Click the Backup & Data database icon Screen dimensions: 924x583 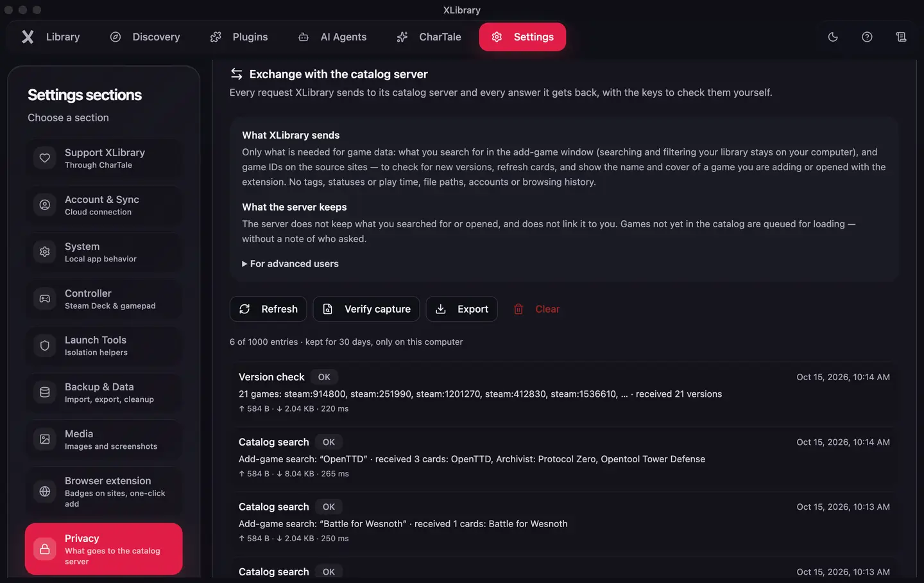pyautogui.click(x=45, y=392)
